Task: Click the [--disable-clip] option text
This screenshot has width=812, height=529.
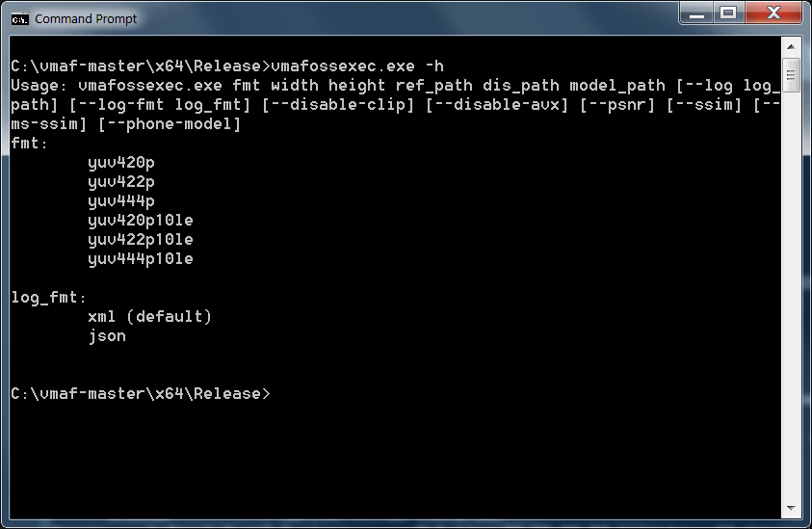Action: (x=338, y=105)
